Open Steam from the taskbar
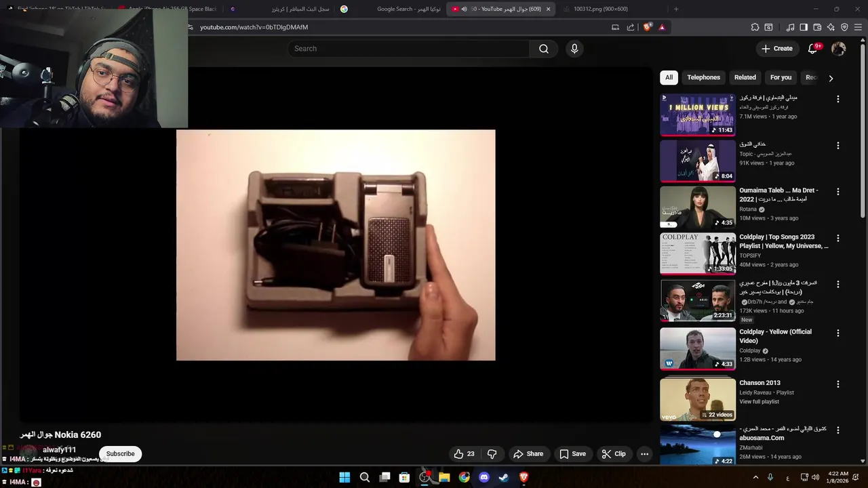 504,477
